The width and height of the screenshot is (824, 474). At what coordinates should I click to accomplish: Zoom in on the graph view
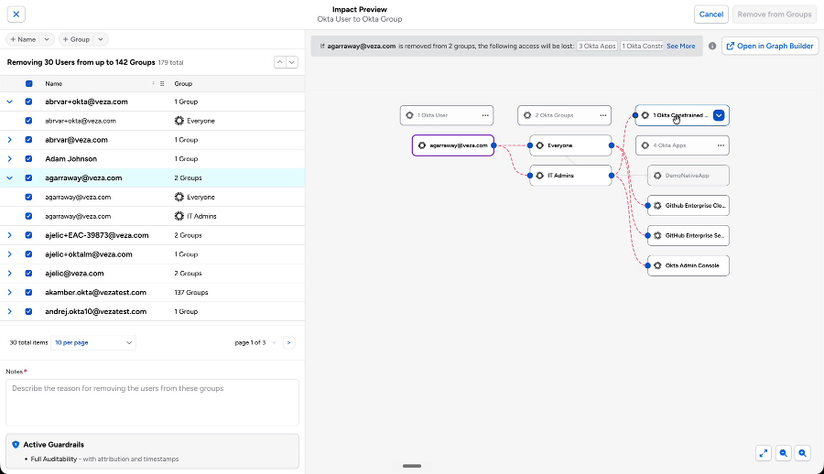802,453
